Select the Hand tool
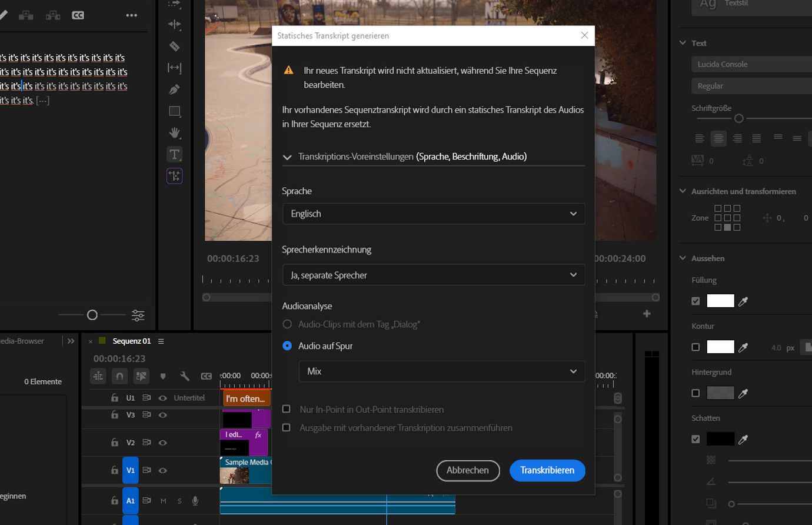 click(174, 132)
